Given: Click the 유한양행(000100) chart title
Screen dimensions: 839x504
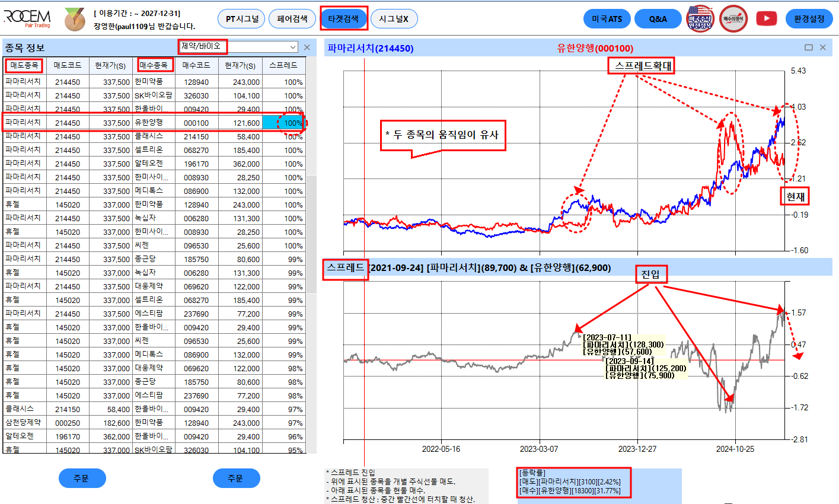Looking at the screenshot, I should [595, 48].
